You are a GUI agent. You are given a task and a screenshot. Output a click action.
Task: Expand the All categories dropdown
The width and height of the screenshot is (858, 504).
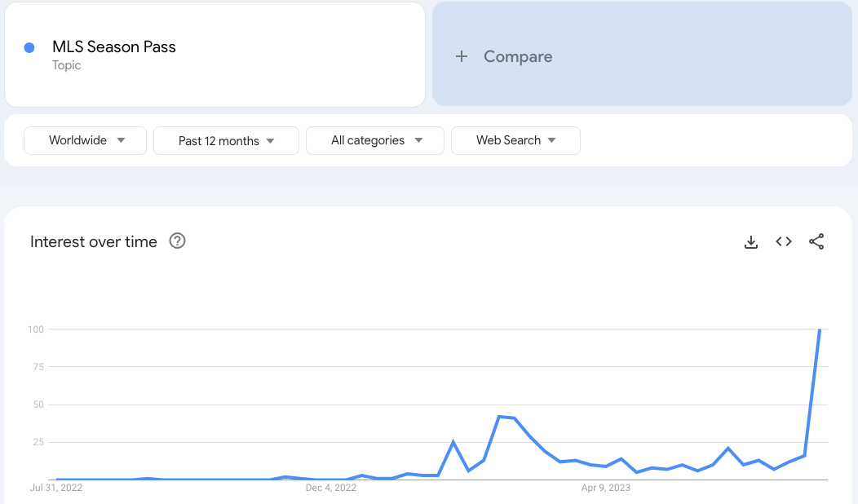[x=375, y=140]
